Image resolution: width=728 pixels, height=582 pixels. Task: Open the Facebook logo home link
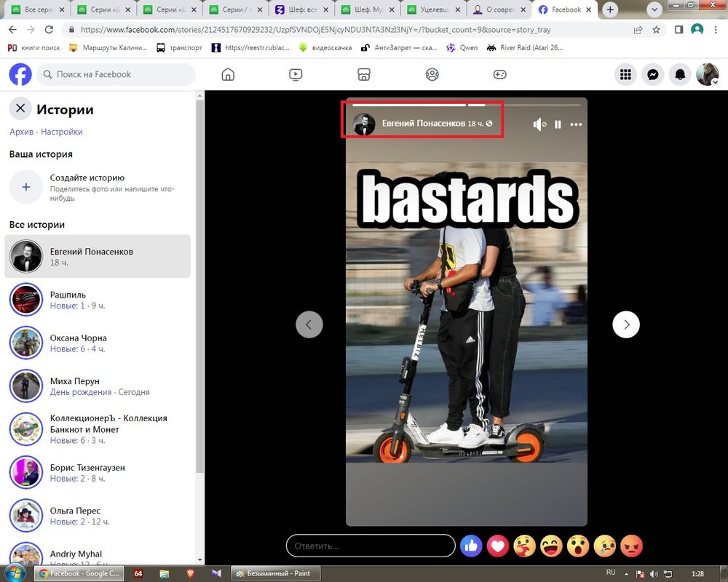20,74
